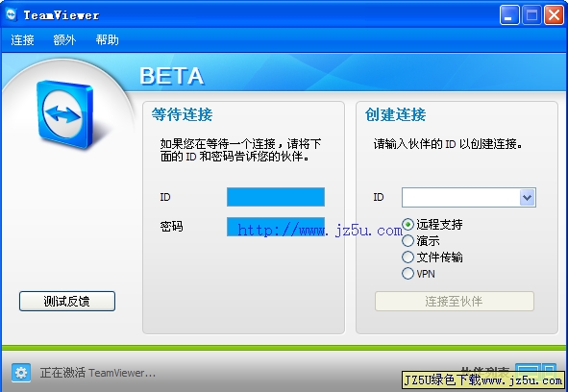This screenshot has width=568, height=392.
Task: Open the 帮助 menu
Action: (x=108, y=39)
